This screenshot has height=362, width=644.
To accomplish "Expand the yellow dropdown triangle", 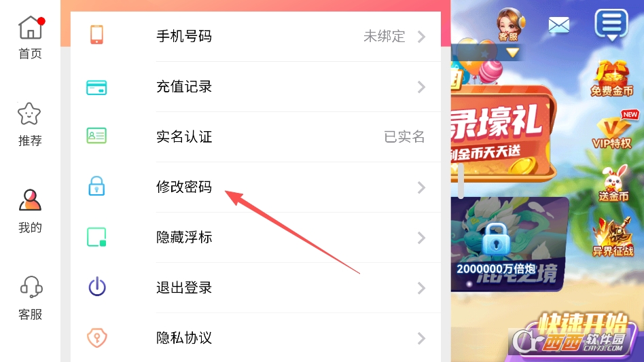I will [x=512, y=52].
